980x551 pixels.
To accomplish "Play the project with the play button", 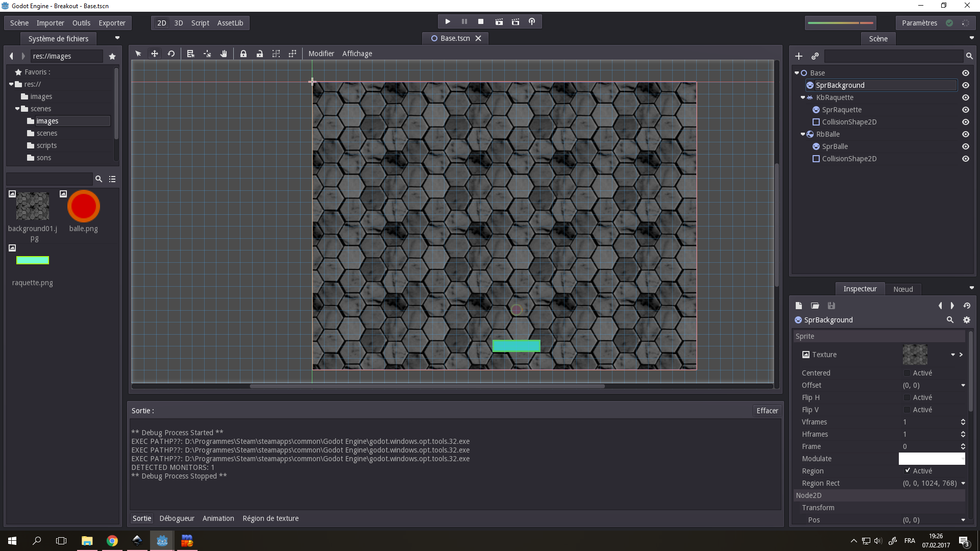I will tap(448, 22).
